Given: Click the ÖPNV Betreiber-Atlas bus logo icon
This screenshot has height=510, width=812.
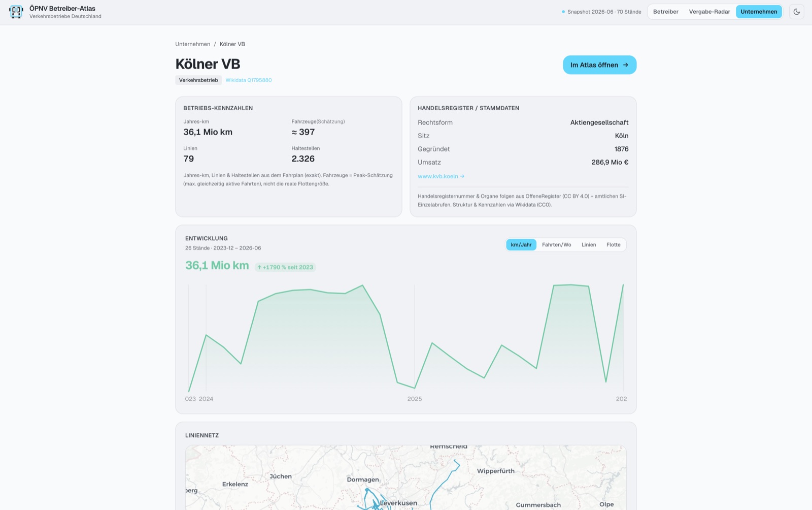Looking at the screenshot, I should pos(16,12).
